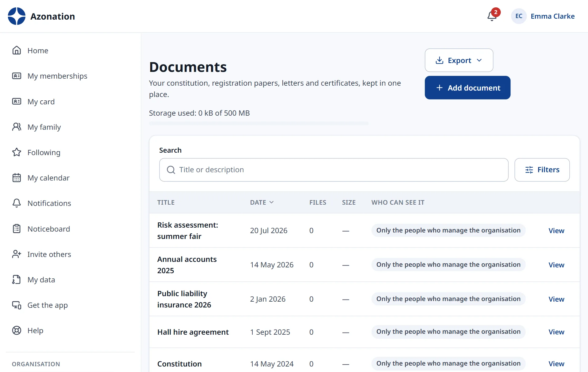
Task: Click the EC avatar circle
Action: pos(519,16)
